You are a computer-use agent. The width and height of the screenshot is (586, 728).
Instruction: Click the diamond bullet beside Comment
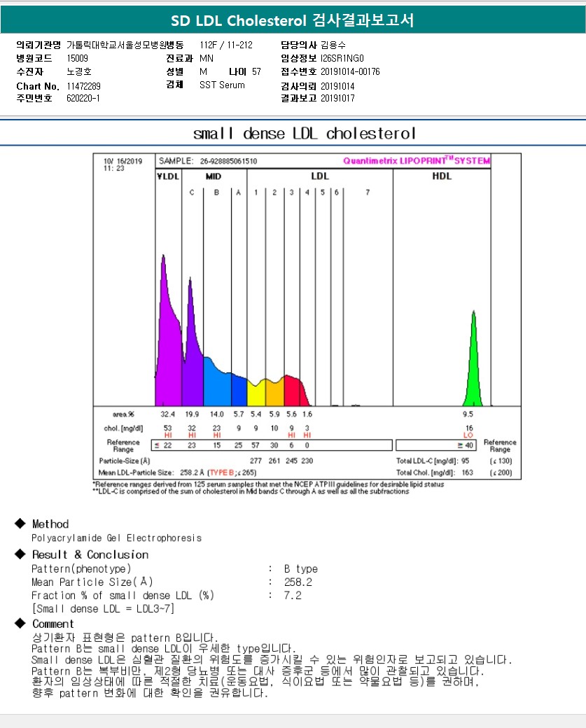point(19,623)
